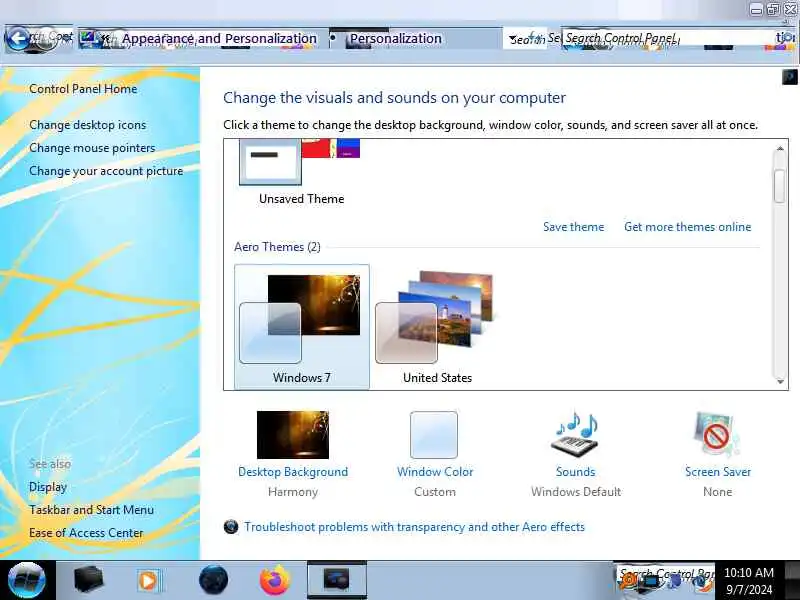800x600 pixels.
Task: Go back with the Back arrow button
Action: [x=19, y=38]
